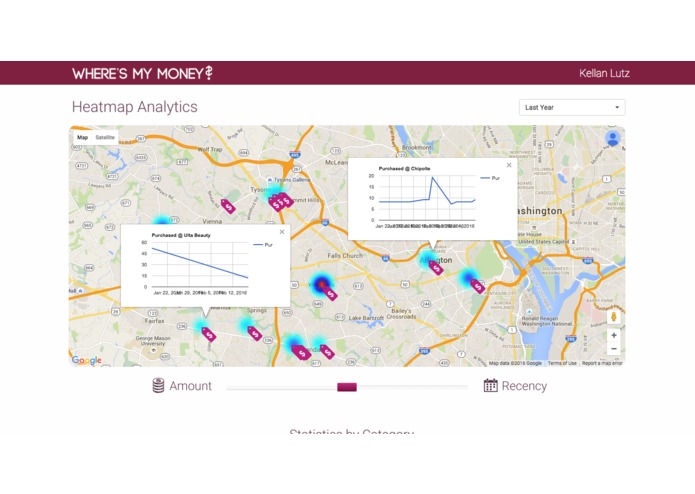Image resolution: width=695 pixels, height=494 pixels.
Task: Open the Terms of Use map link
Action: coord(562,363)
